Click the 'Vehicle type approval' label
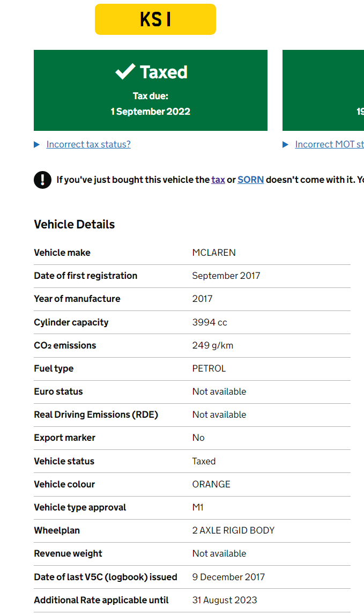Image resolution: width=364 pixels, height=614 pixels. [x=80, y=507]
